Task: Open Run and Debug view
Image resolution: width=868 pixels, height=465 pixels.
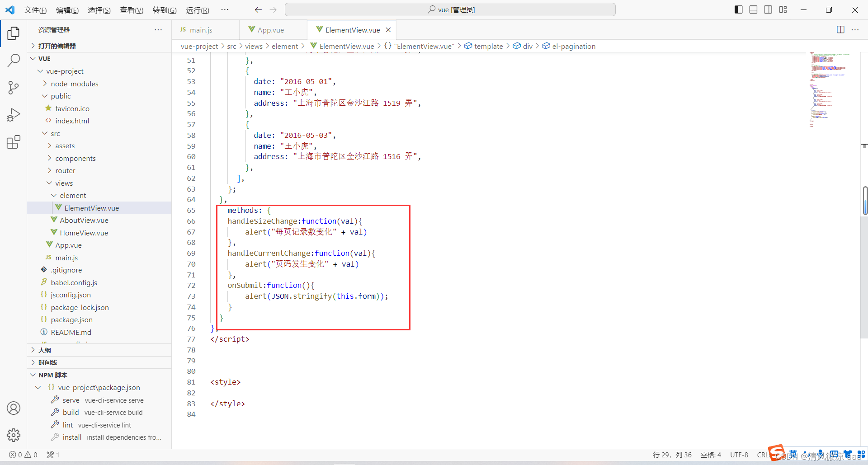Action: (14, 115)
